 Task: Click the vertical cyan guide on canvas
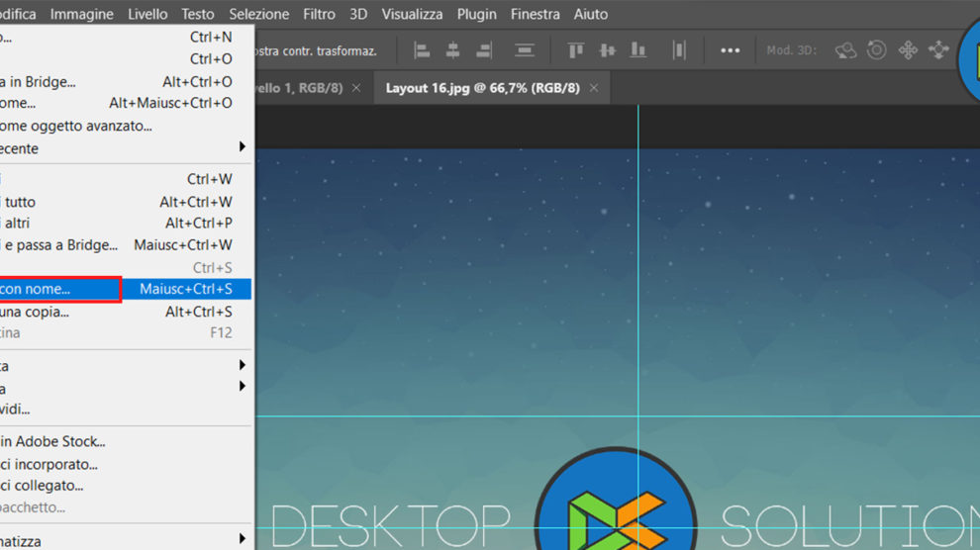tap(638, 247)
